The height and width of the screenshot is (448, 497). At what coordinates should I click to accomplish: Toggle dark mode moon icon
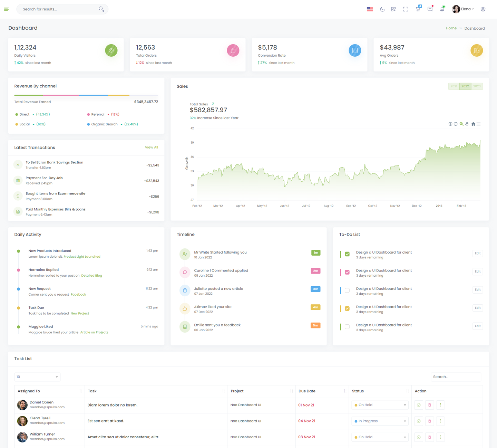tap(382, 9)
